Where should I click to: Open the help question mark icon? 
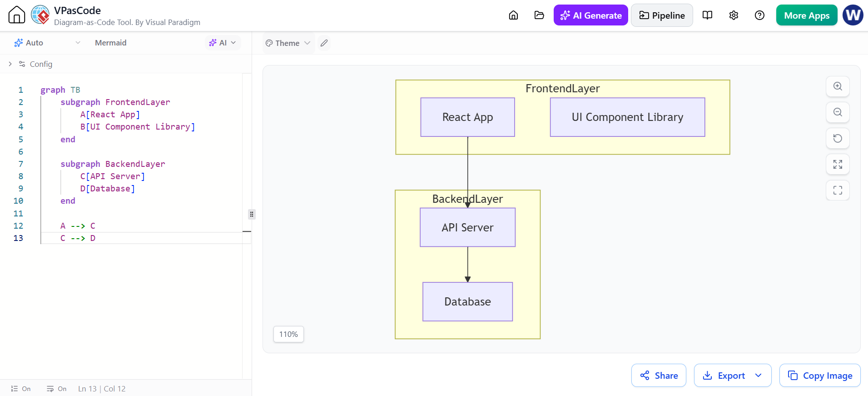point(759,15)
